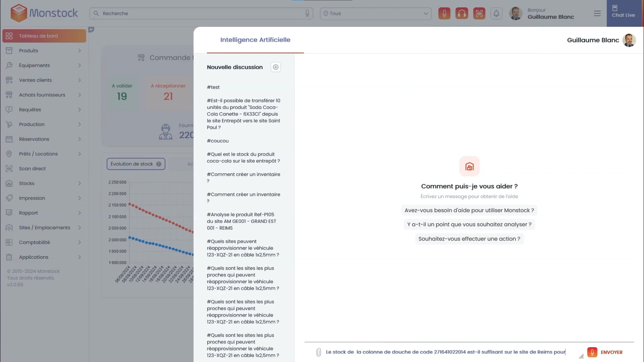Open the Soda Coca-Cola transfer discussion
The width and height of the screenshot is (644, 362).
[244, 114]
